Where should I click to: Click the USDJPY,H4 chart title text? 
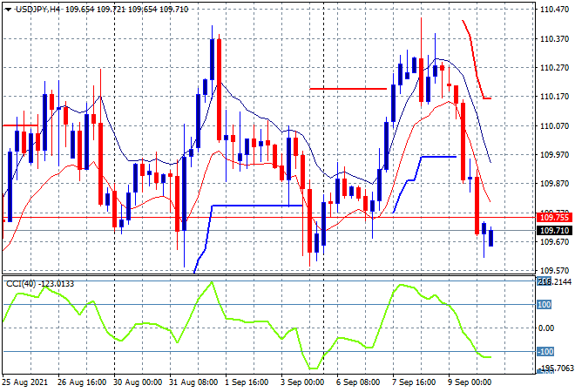[x=37, y=10]
